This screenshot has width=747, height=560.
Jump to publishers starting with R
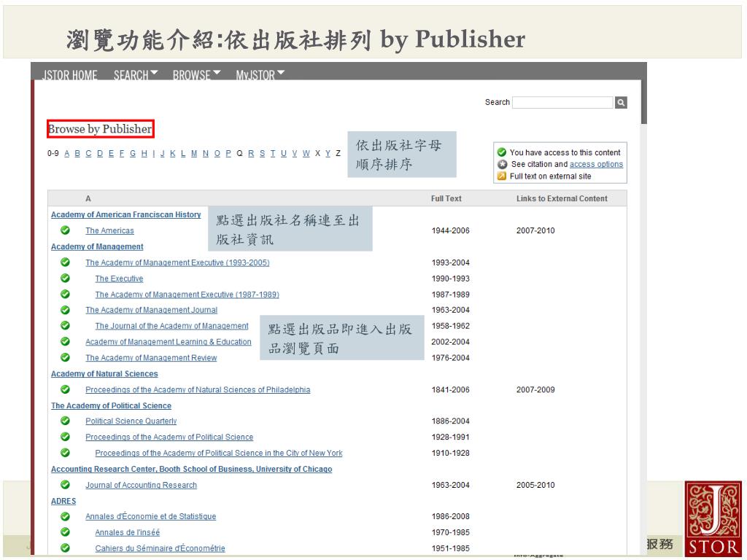coord(251,153)
